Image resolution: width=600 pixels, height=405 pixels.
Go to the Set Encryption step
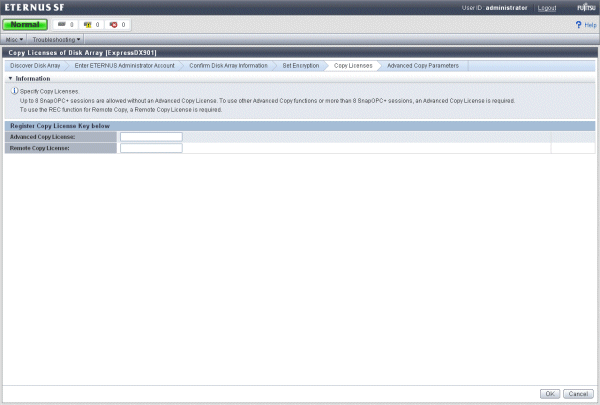point(301,66)
